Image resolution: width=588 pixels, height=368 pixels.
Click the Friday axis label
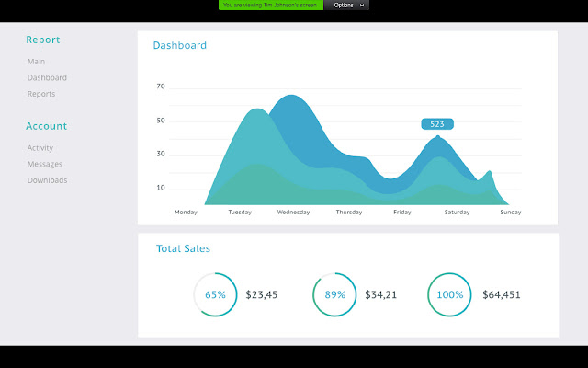402,213
